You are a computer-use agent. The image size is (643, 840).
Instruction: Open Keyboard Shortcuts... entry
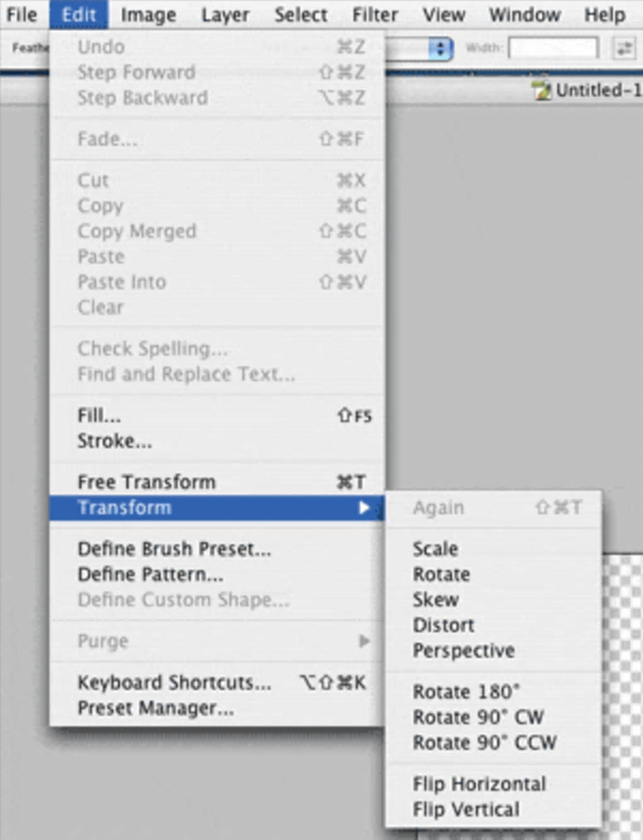[x=174, y=682]
